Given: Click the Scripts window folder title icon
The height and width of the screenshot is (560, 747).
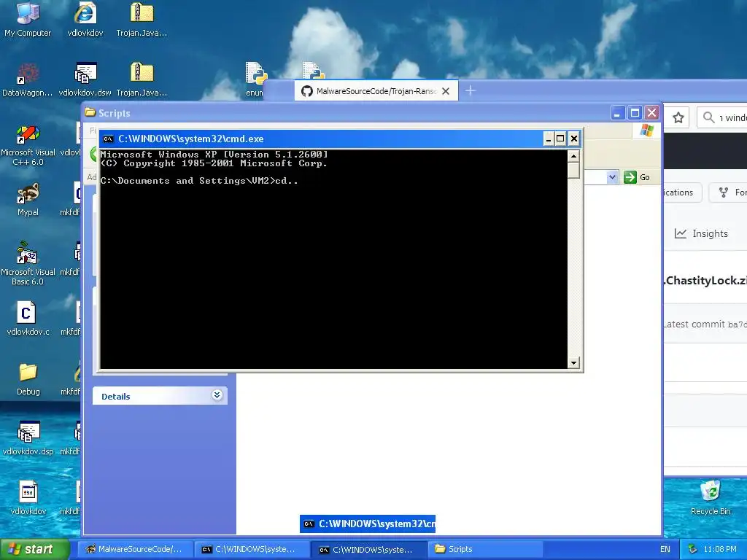Looking at the screenshot, I should 90,112.
